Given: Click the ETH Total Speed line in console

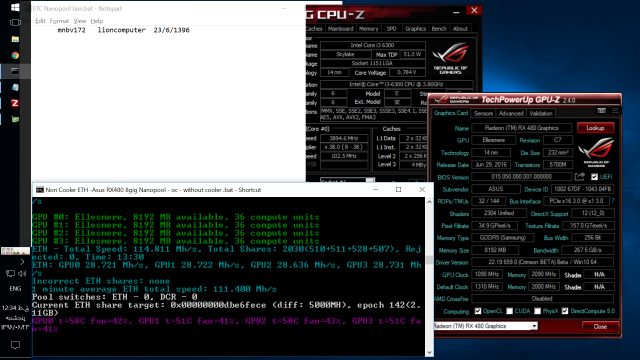Looking at the screenshot, I should coord(227,253).
